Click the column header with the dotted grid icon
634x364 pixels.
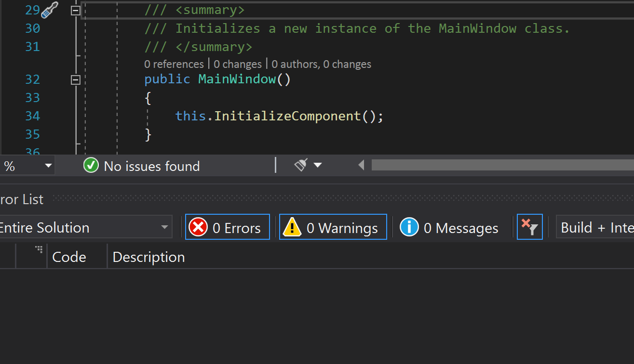[31, 257]
